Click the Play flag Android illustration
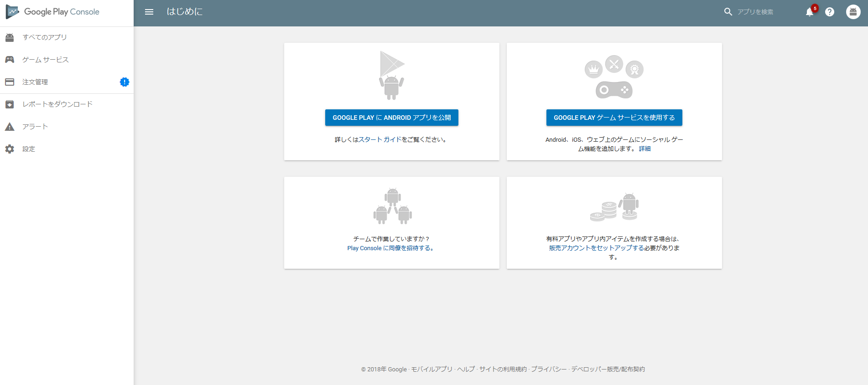Image resolution: width=868 pixels, height=385 pixels. pyautogui.click(x=392, y=75)
